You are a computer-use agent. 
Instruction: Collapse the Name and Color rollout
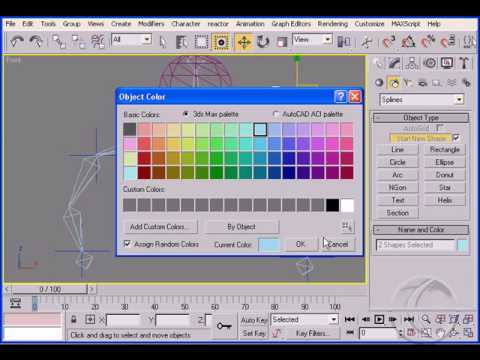tap(421, 230)
